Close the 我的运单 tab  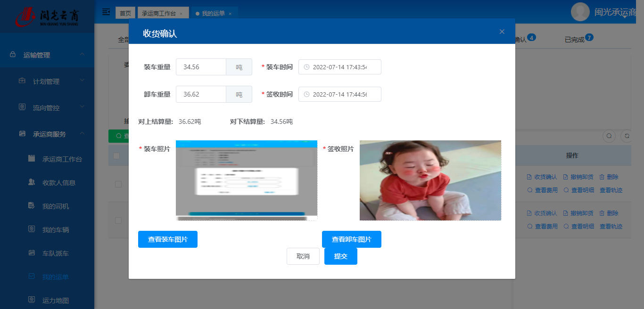(230, 14)
